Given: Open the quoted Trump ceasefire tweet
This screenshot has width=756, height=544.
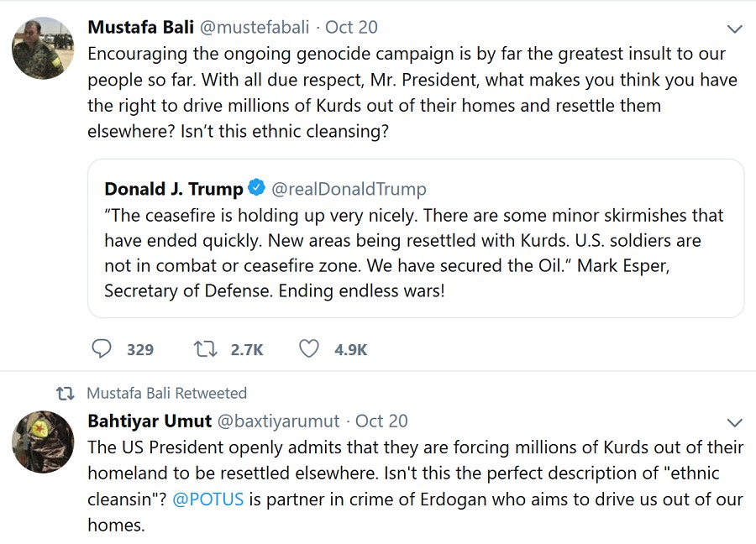Looking at the screenshot, I should point(415,253).
